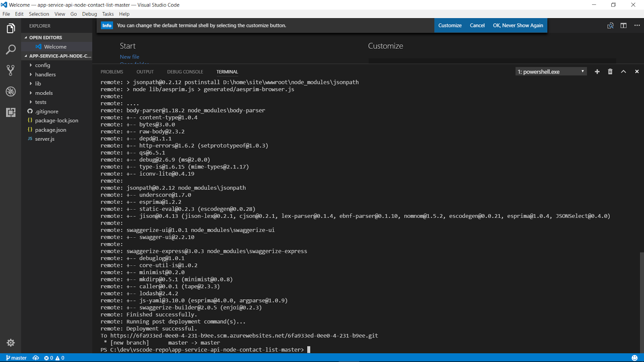Close the terminal panel
644x362 pixels.
pos(637,72)
